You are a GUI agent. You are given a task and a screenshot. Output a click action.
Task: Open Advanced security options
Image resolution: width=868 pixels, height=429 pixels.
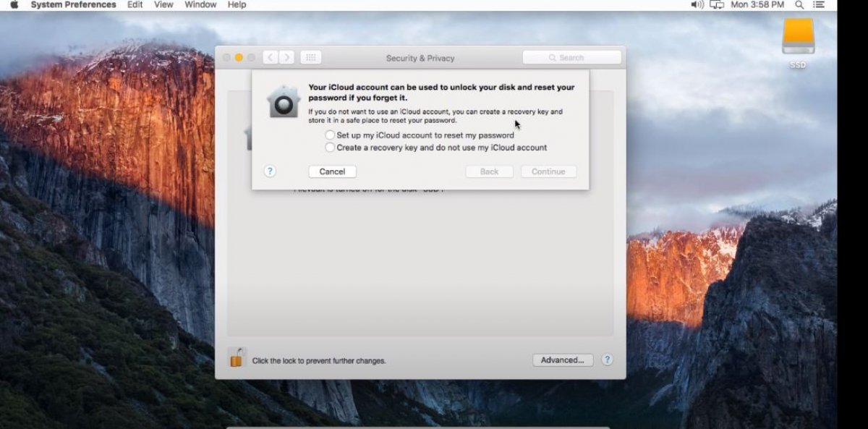[563, 360]
